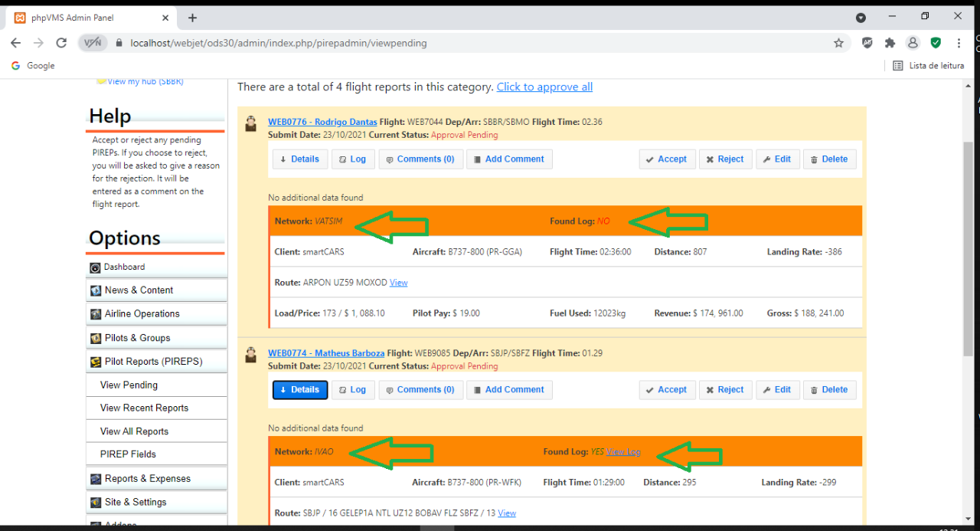
Task: Bookmark this page with the star icon
Action: [x=838, y=43]
